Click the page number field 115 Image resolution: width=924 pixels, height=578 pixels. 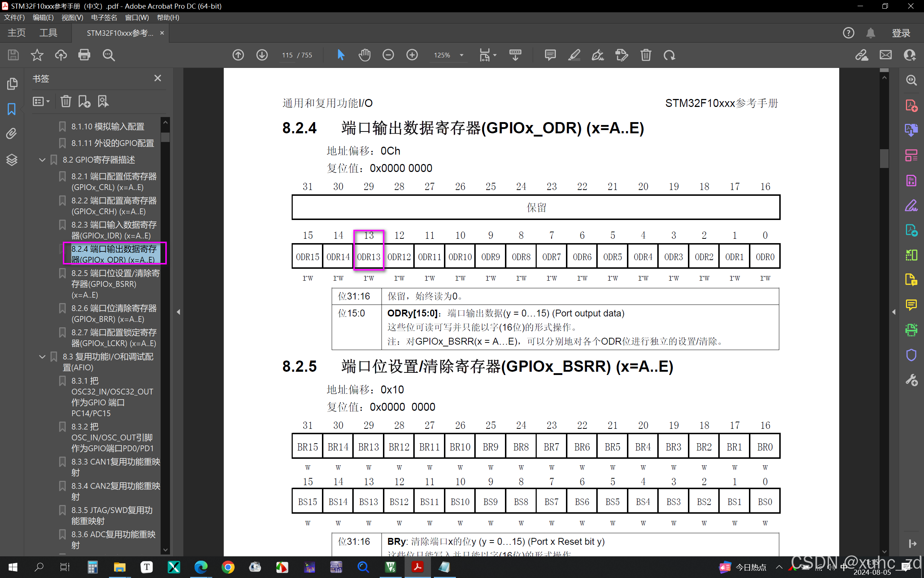(x=287, y=55)
